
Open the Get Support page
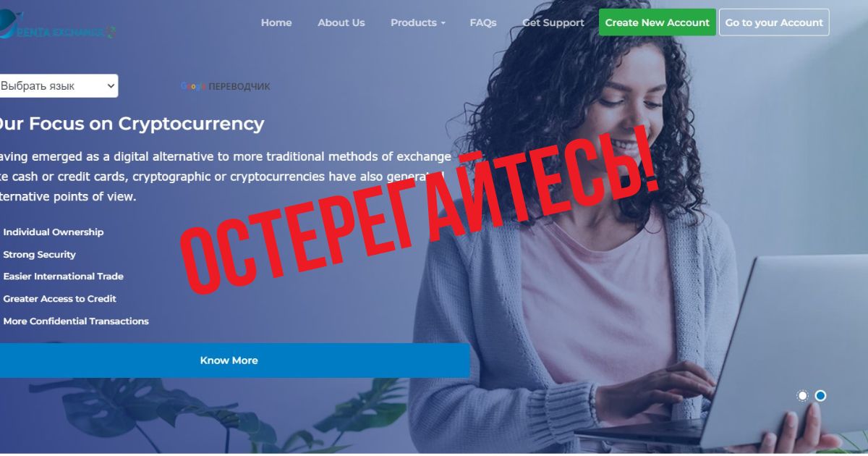(553, 22)
